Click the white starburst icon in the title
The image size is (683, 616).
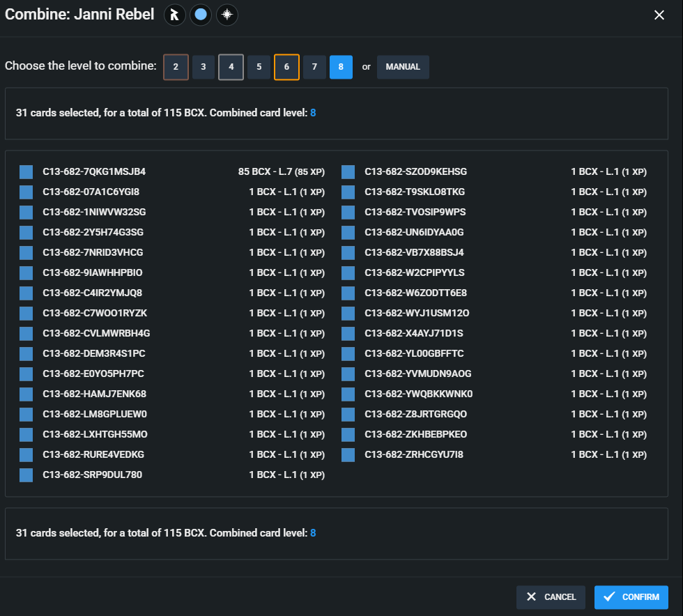tap(227, 15)
